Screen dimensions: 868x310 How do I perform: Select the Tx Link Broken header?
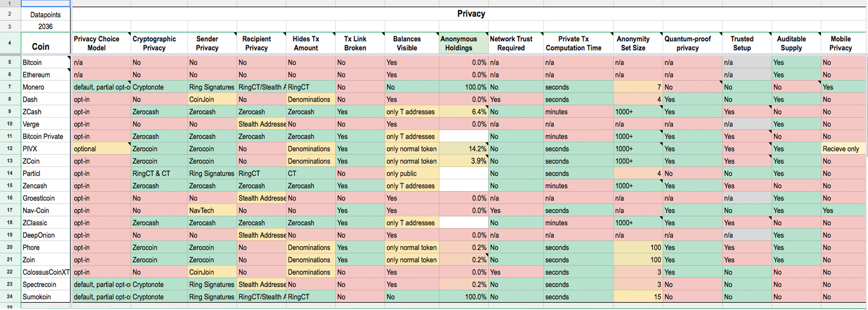(x=360, y=43)
